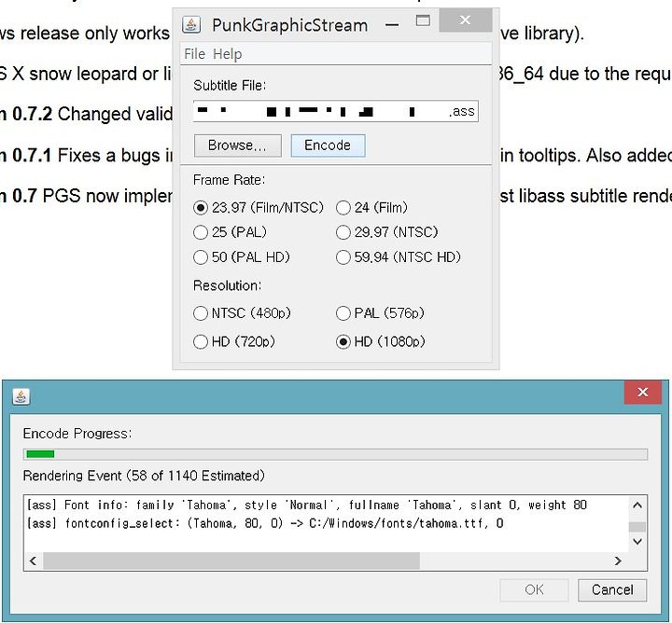Click the 'Encode Progress:' label
672x623 pixels.
(x=77, y=434)
